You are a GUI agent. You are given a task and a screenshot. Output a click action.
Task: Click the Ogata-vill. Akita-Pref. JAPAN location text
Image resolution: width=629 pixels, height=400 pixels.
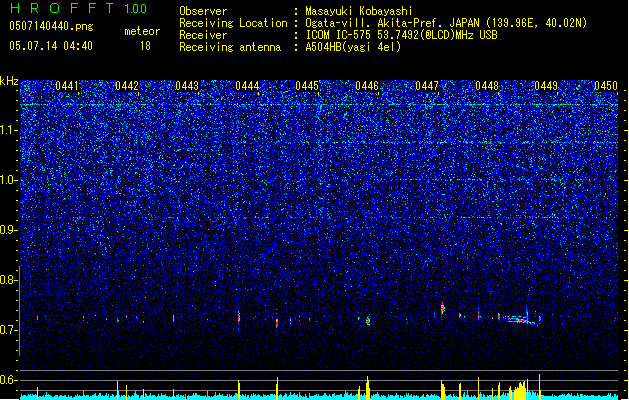tap(446, 23)
